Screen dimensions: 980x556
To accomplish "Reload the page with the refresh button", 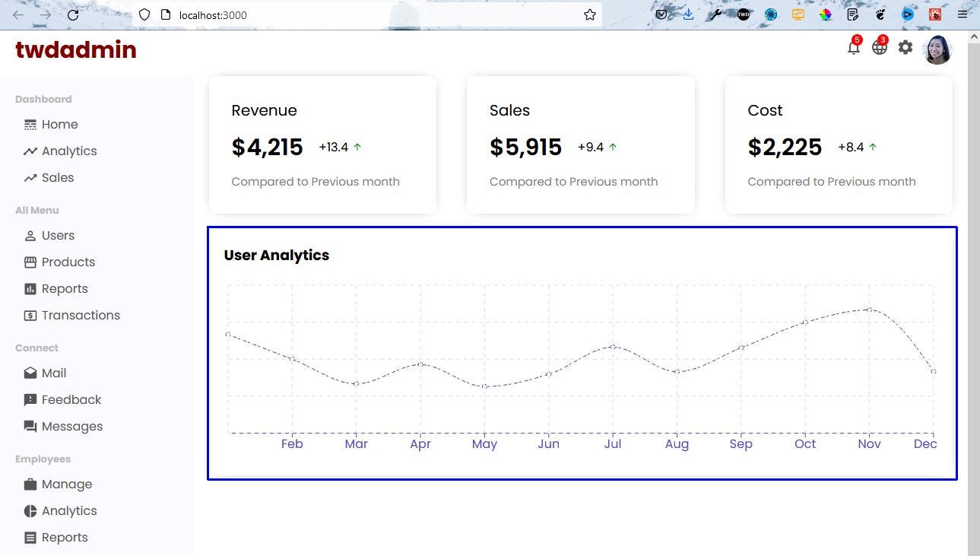I will coord(73,14).
